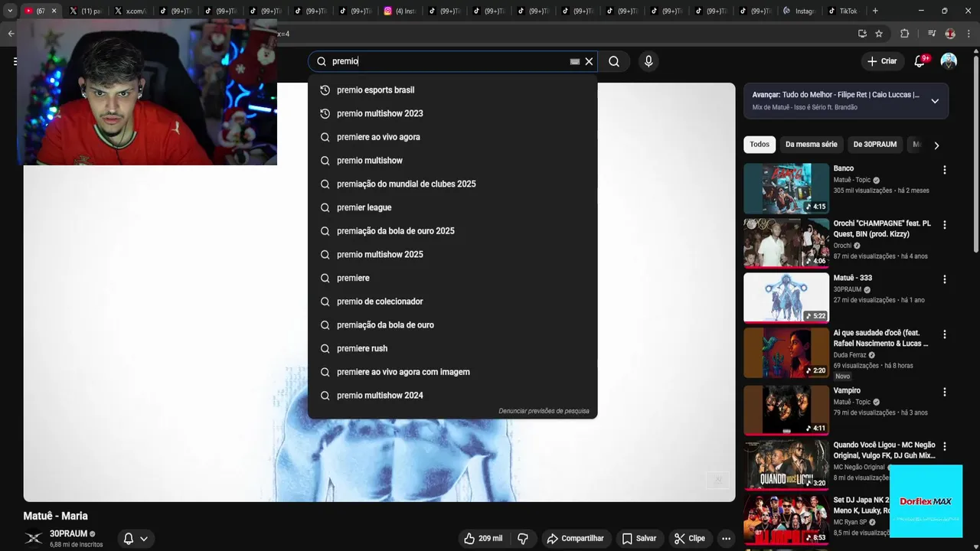Open Chrome media controls icon
This screenshot has width=980, height=551.
coord(931,34)
